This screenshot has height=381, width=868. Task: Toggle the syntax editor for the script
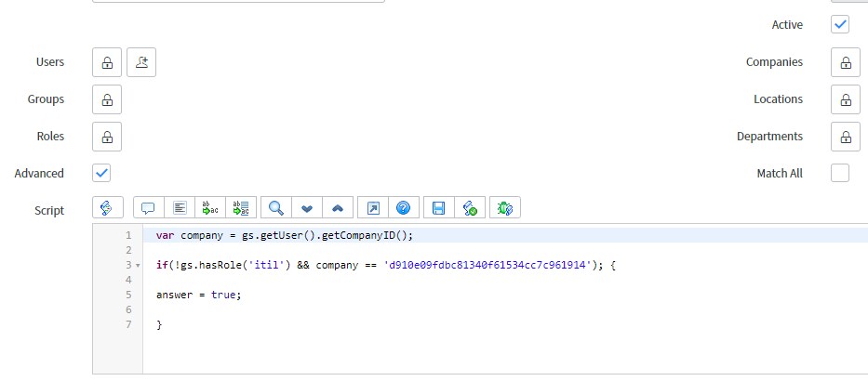[x=107, y=208]
